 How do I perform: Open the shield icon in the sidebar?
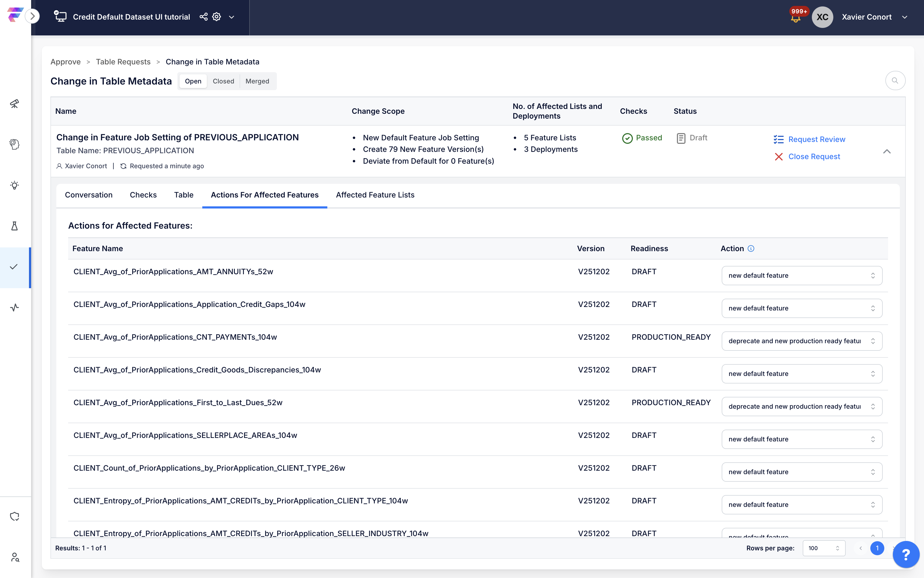pyautogui.click(x=14, y=517)
